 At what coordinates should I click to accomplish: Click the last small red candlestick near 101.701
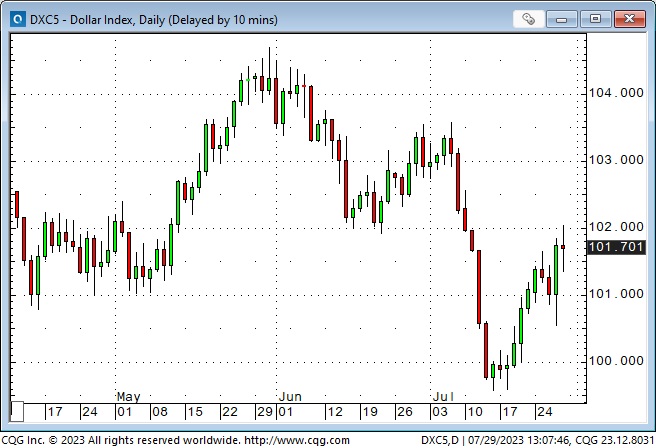[x=563, y=247]
